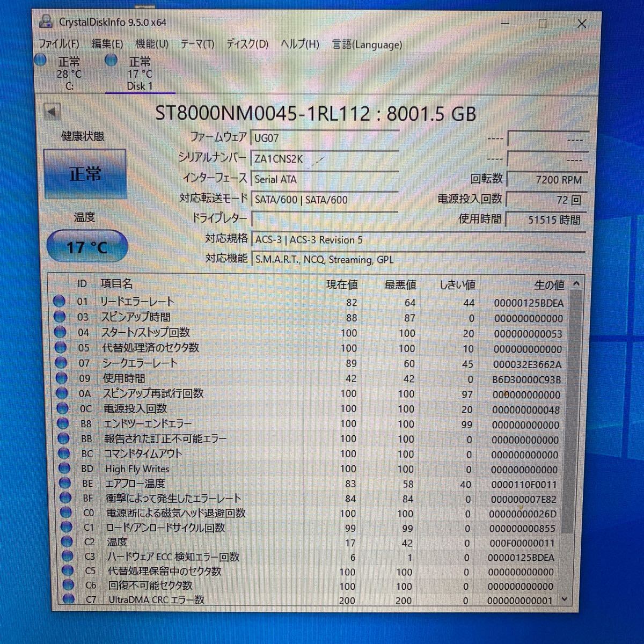This screenshot has height=644, width=644.
Task: Click the 7200 RPM rotation field
Action: (547, 180)
